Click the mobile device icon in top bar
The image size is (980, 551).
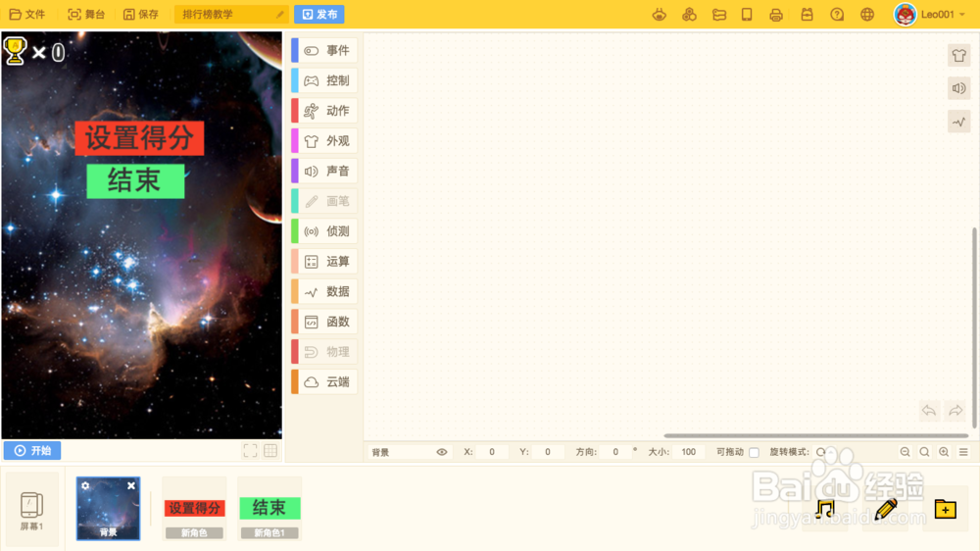click(x=747, y=14)
